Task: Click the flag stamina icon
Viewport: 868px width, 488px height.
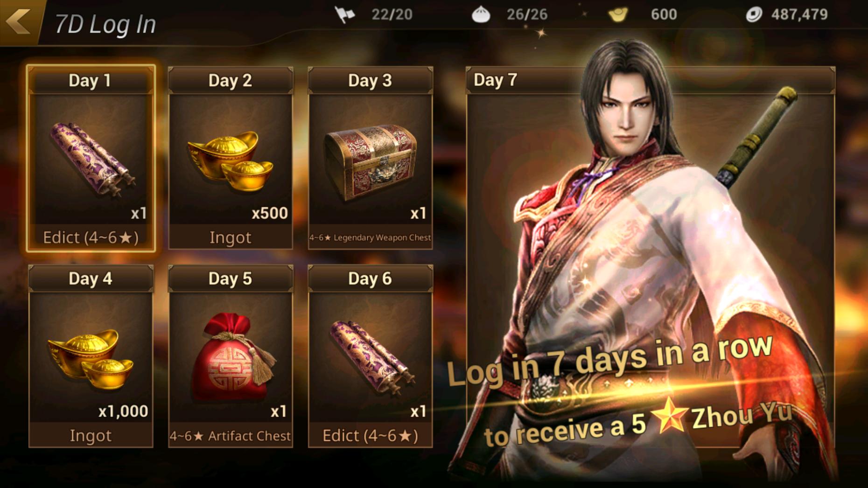Action: point(345,14)
